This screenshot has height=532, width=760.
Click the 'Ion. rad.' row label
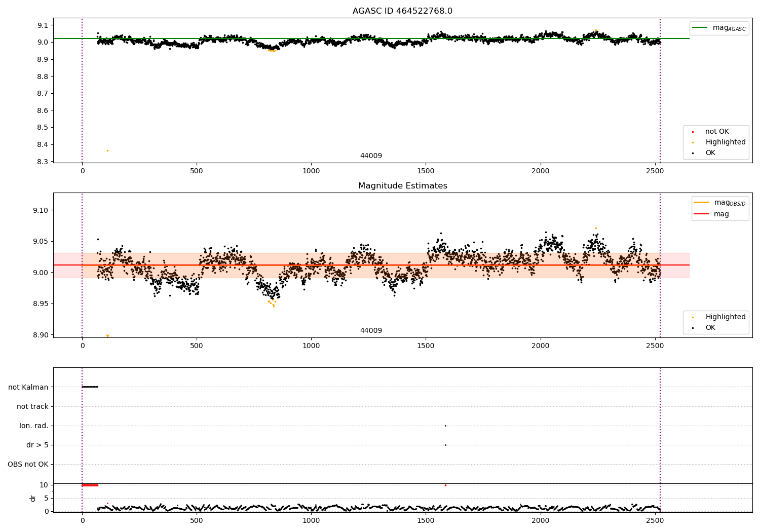(x=34, y=426)
